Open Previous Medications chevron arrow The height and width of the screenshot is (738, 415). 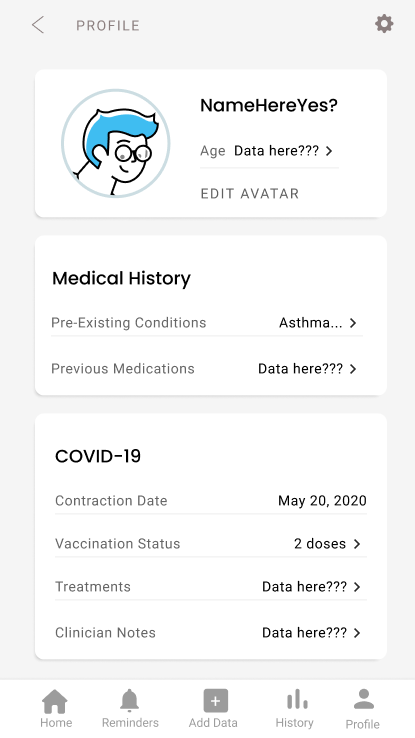(353, 369)
